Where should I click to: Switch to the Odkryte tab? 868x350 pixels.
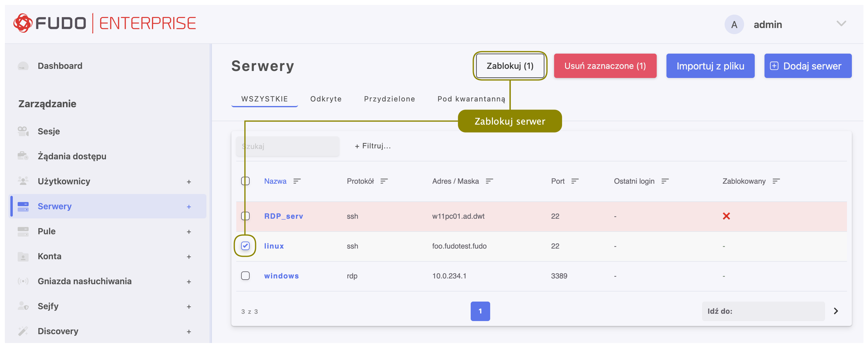pos(326,99)
